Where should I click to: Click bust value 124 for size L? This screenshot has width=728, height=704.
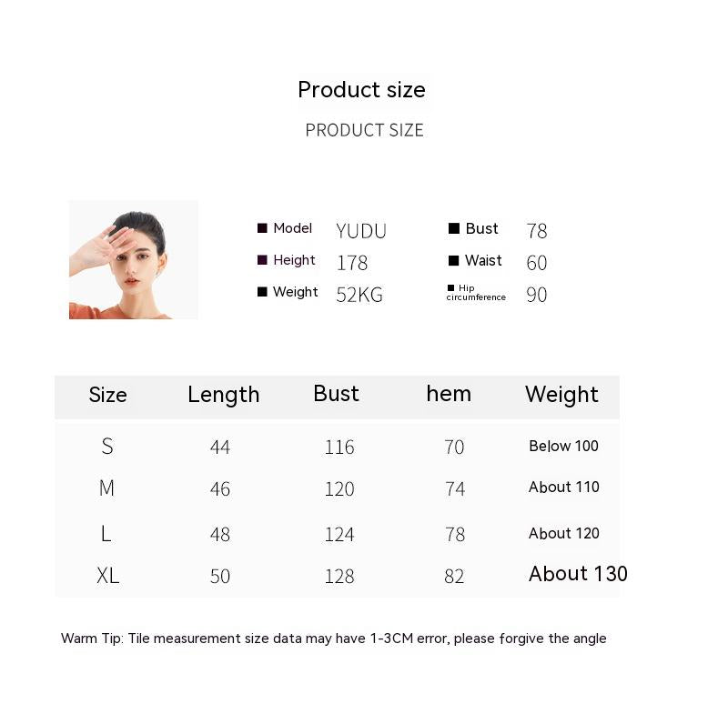tap(339, 535)
